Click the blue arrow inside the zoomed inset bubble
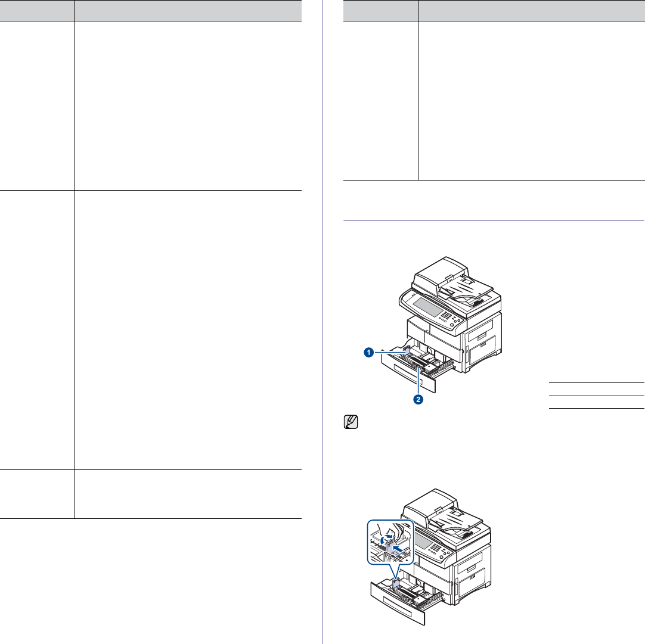This screenshot has width=645, height=644. 398,549
